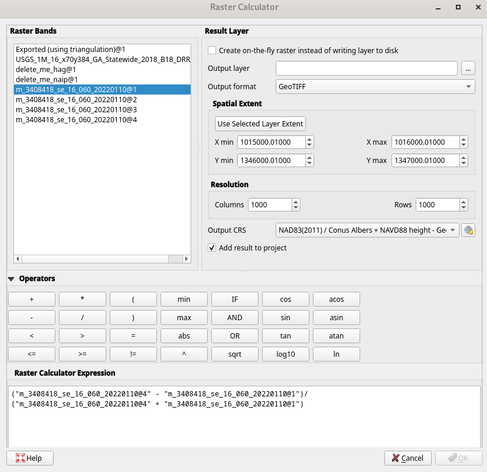The width and height of the screenshot is (487, 472).
Task: Insert the greater-than operator
Action: [x=82, y=336]
